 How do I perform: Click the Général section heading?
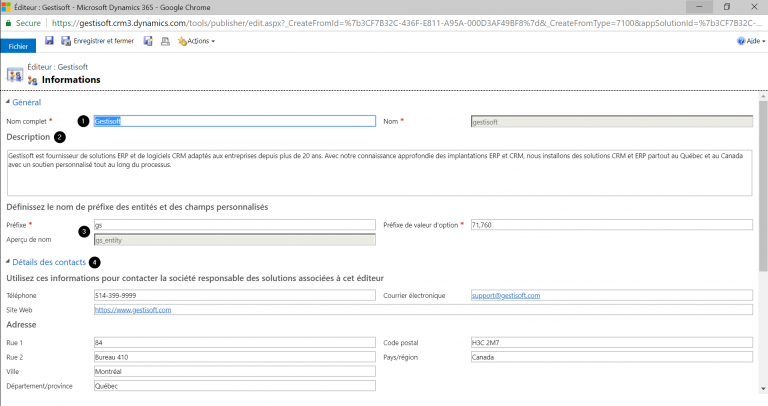[26, 102]
